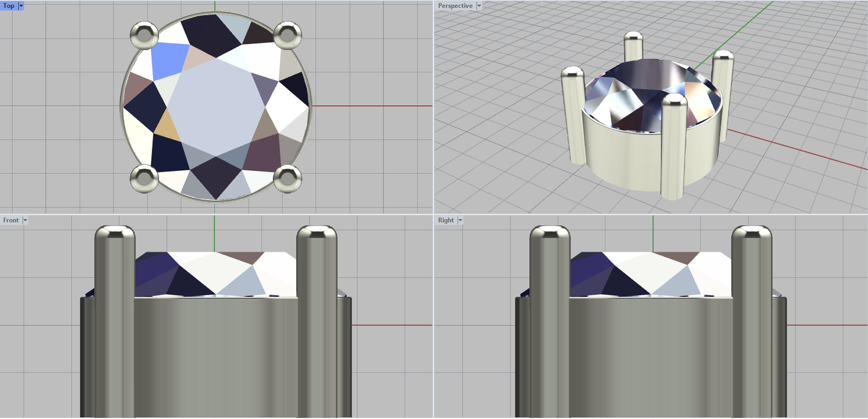This screenshot has height=419, width=868.
Task: Select the upper-left prong in Top view
Action: pyautogui.click(x=144, y=36)
